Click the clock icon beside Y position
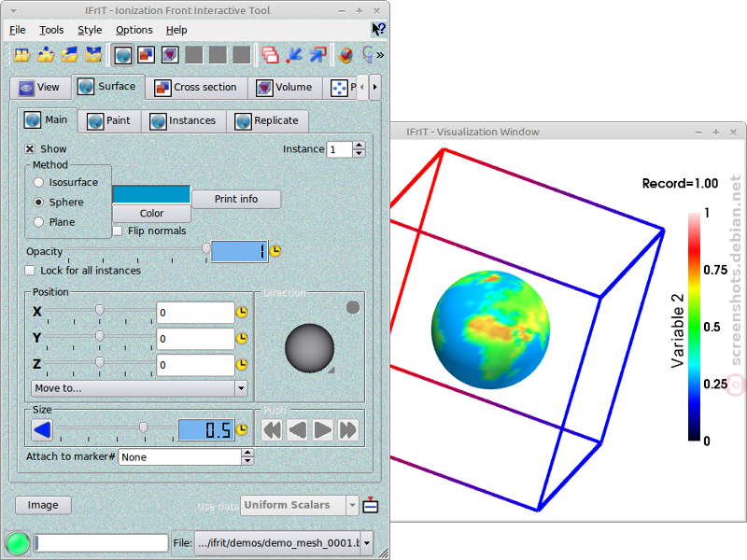Screen dimensions: 747x560 coord(242,339)
